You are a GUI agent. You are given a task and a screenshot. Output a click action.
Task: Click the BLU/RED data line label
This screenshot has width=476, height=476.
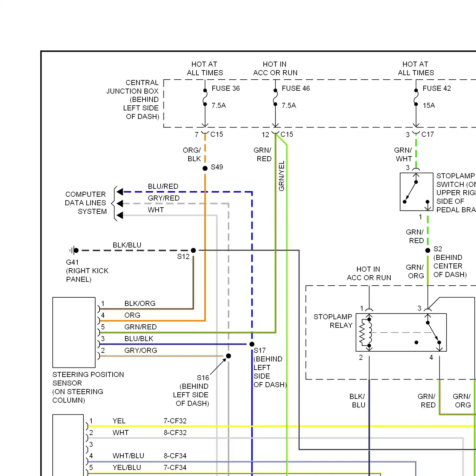(x=163, y=186)
